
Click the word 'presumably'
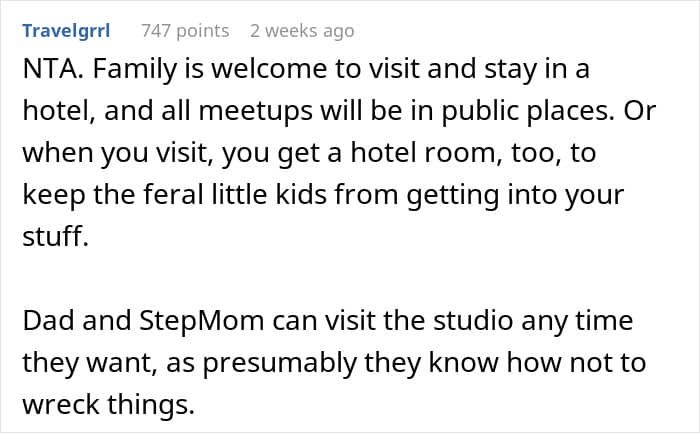click(x=279, y=364)
